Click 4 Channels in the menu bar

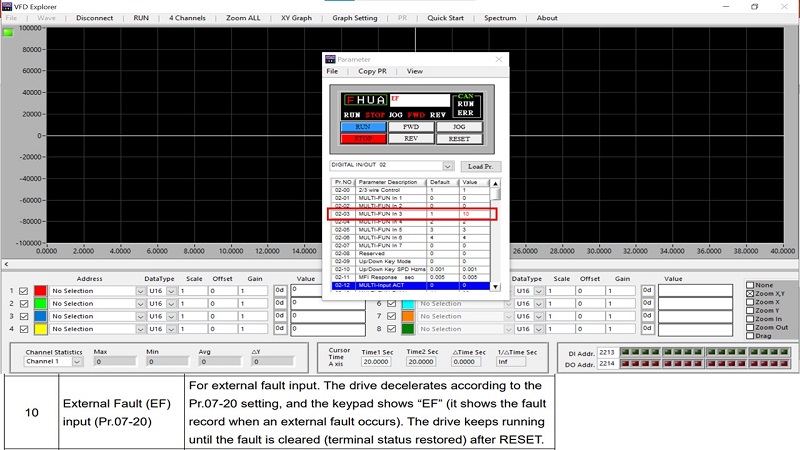click(x=187, y=18)
